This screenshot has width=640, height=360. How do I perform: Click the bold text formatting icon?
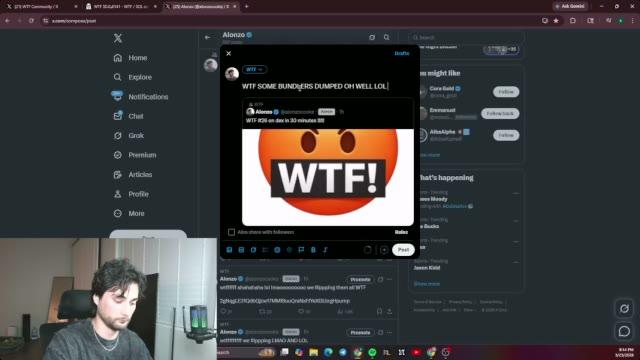pos(313,250)
